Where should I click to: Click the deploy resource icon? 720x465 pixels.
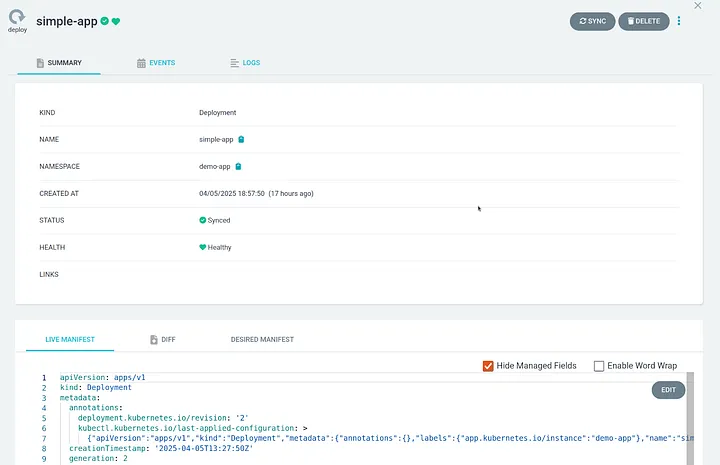[17, 18]
